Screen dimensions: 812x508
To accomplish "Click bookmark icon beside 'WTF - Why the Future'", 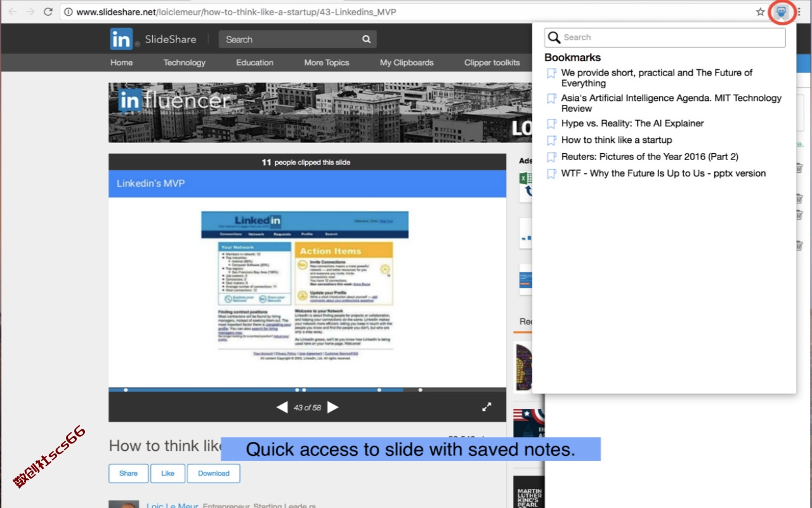I will coord(552,173).
